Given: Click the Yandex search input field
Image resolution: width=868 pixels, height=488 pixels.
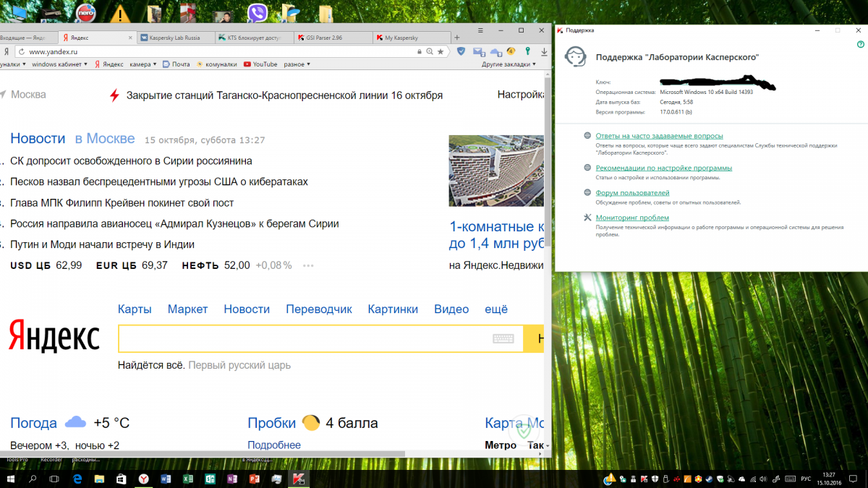Looking at the screenshot, I should pyautogui.click(x=304, y=338).
